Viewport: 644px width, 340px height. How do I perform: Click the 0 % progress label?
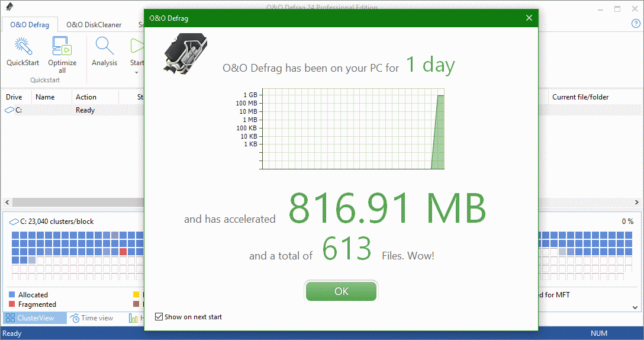(x=627, y=221)
